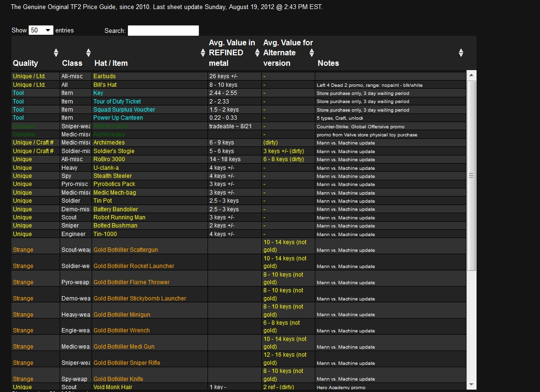Click the scrollbar up arrow
The width and height of the screenshot is (540, 392).
tap(471, 74)
